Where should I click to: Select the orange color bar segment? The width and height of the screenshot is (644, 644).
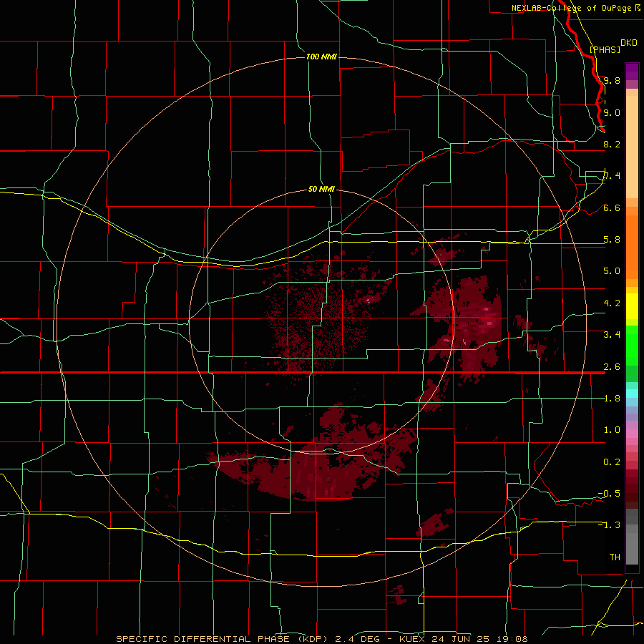coord(632,246)
